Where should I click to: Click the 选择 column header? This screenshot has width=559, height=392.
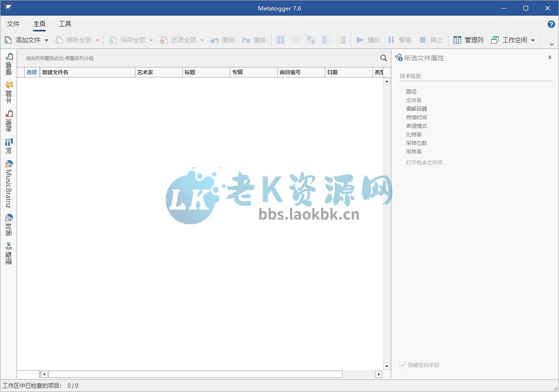click(x=32, y=72)
